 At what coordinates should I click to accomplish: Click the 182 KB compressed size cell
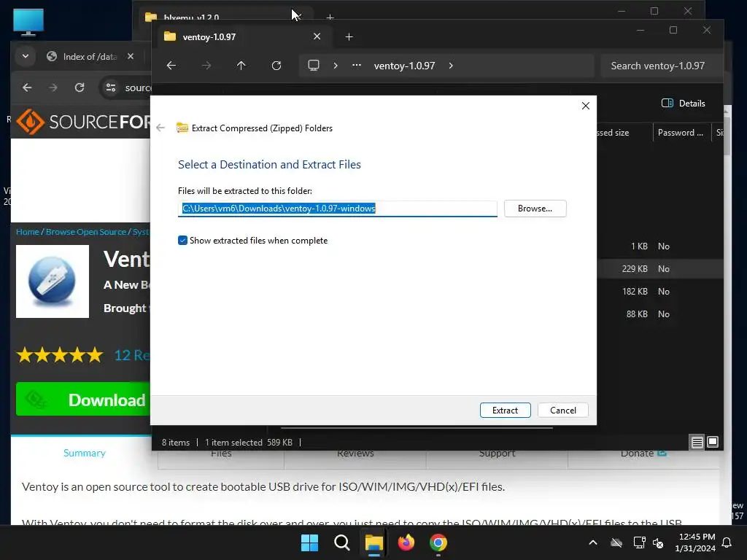(635, 292)
